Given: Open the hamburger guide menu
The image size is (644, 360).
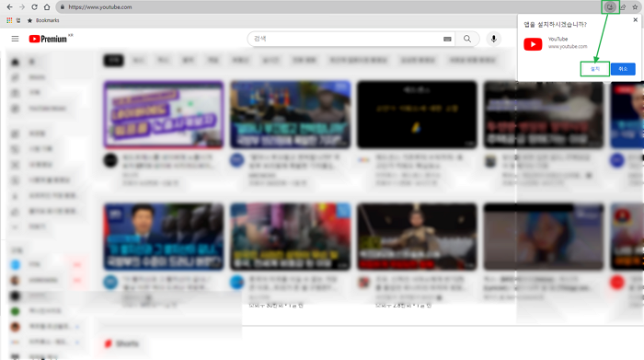Looking at the screenshot, I should [x=16, y=39].
